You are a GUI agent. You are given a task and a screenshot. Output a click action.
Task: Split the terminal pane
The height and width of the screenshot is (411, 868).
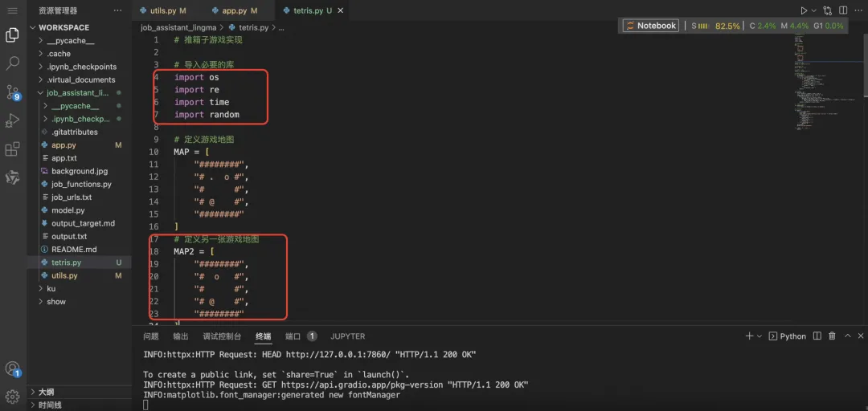tap(817, 336)
